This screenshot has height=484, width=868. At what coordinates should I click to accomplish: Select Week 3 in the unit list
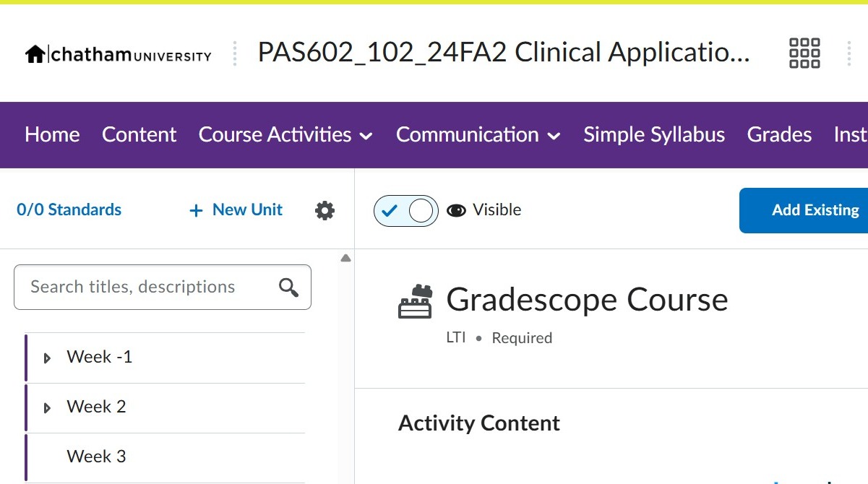pyautogui.click(x=96, y=457)
